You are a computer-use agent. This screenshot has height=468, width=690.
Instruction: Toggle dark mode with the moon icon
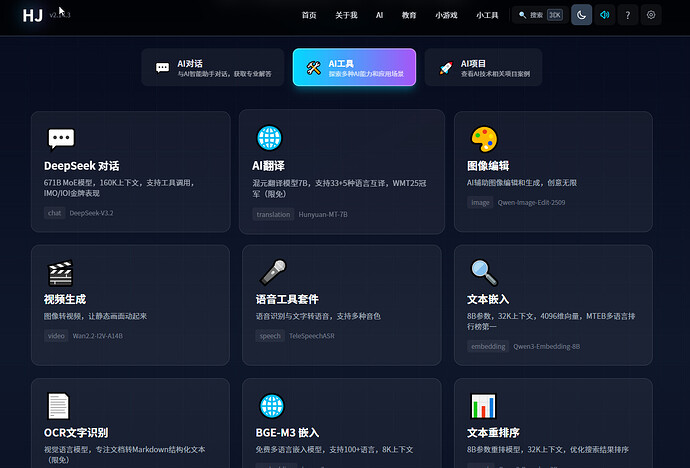pyautogui.click(x=581, y=15)
